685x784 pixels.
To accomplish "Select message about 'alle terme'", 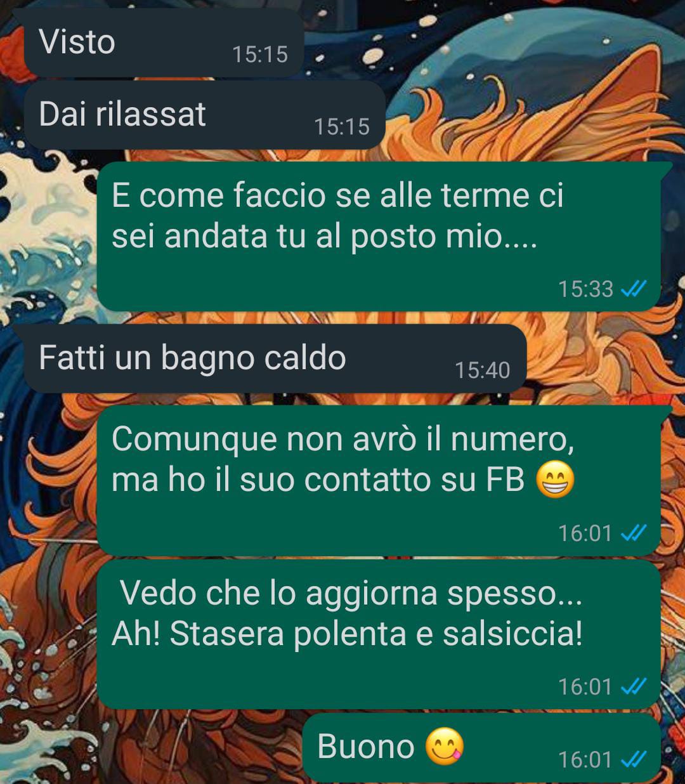I will pos(379,236).
